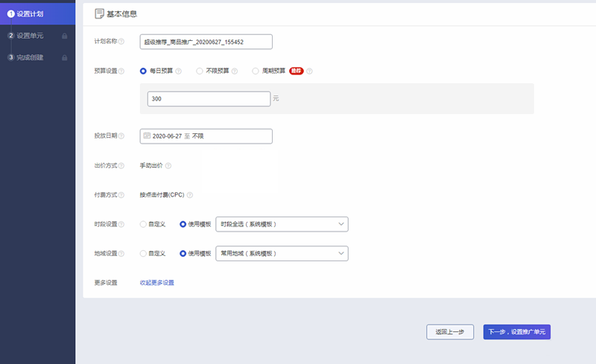Click help icon next to 手动出价
596x364 pixels.
click(x=168, y=166)
